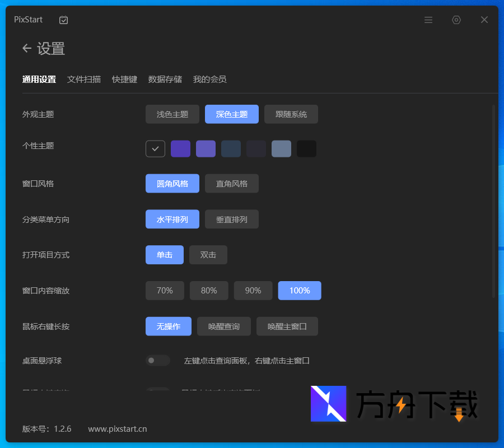Click the clipboard check icon in title bar

click(63, 20)
